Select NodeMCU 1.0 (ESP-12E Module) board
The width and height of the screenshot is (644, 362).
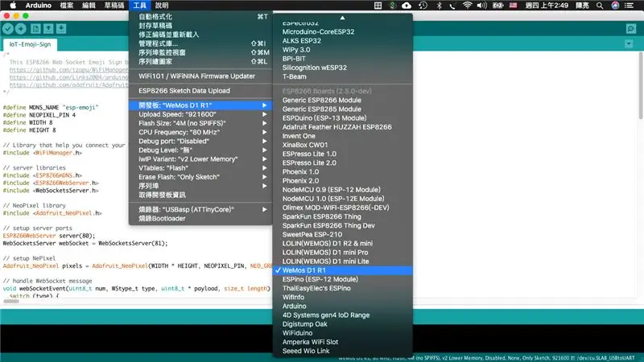(343, 199)
